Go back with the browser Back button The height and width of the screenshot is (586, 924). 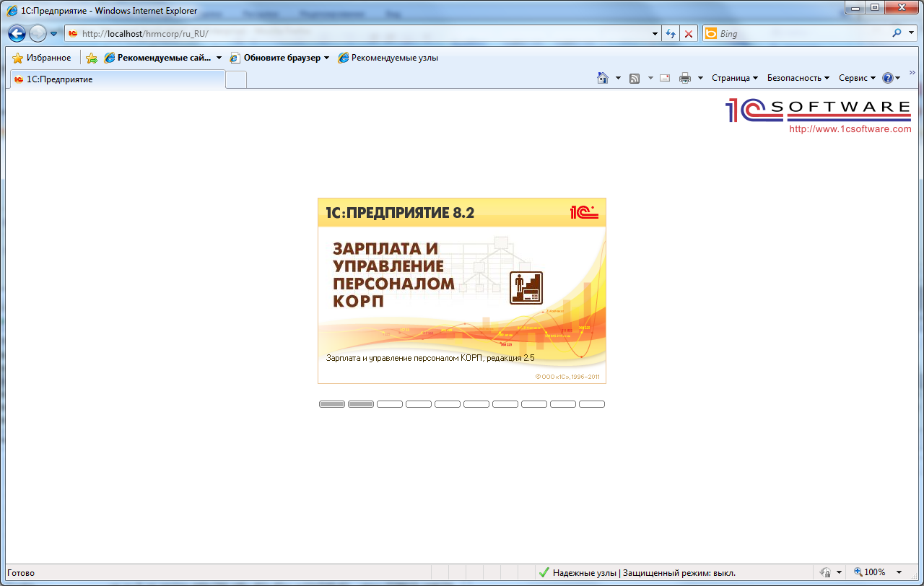(17, 33)
